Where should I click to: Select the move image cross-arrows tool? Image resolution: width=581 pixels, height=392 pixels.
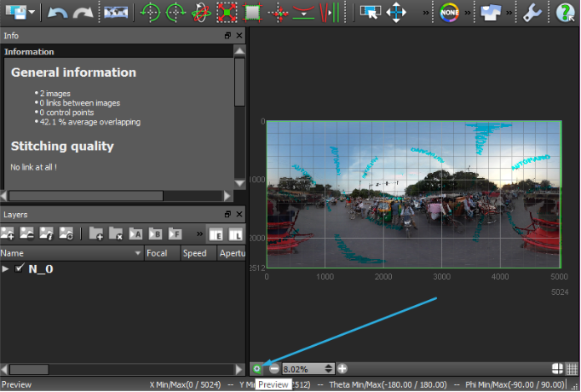pos(396,13)
